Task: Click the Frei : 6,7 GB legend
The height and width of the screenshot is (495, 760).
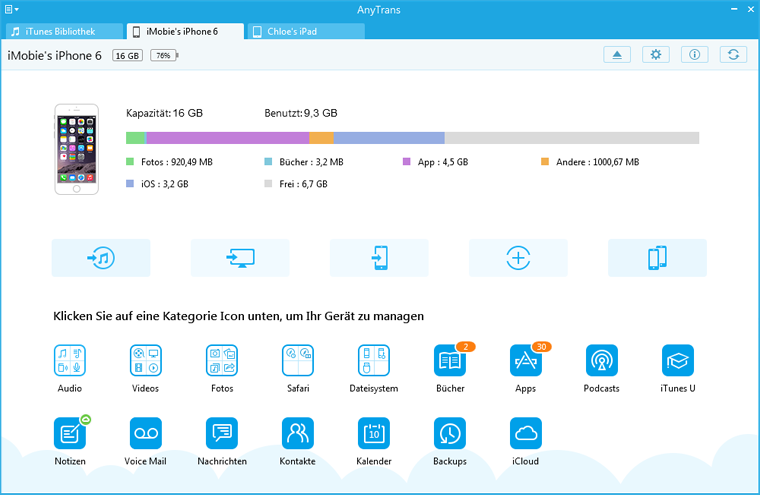Action: pyautogui.click(x=296, y=184)
